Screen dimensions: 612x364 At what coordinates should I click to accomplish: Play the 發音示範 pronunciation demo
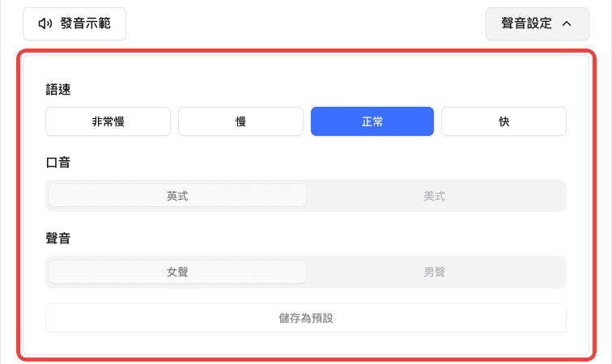click(x=74, y=23)
